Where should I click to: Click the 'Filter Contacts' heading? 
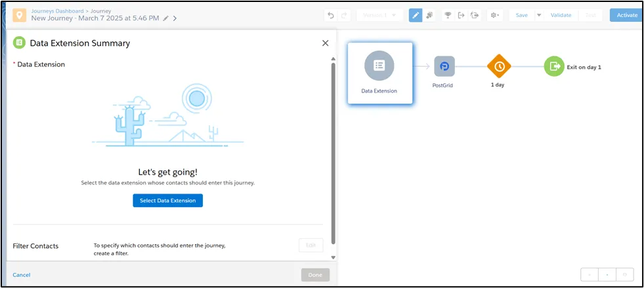(35, 246)
